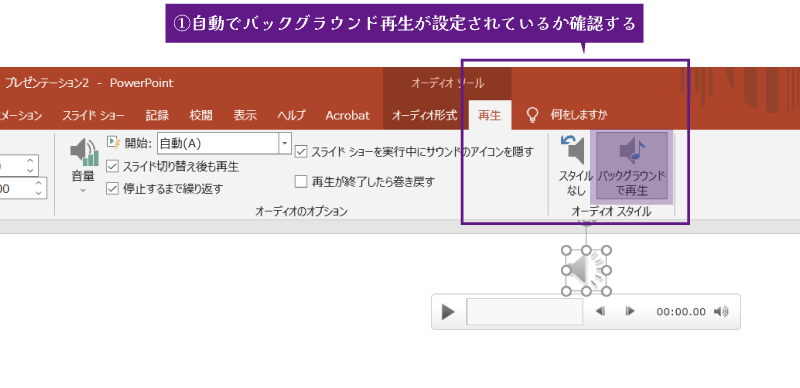The image size is (800, 388).
Task: Step backward in audio player
Action: tap(601, 311)
